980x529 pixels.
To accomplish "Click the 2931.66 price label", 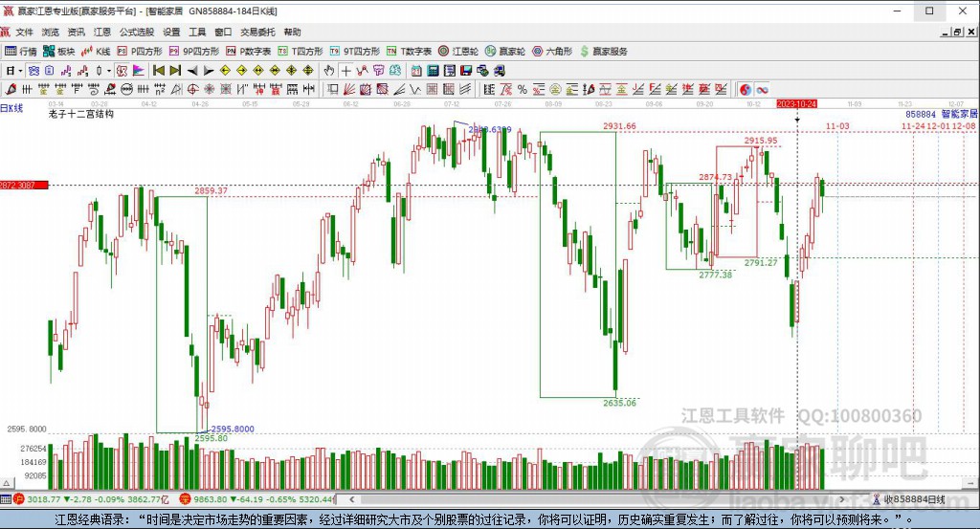I will tap(619, 126).
